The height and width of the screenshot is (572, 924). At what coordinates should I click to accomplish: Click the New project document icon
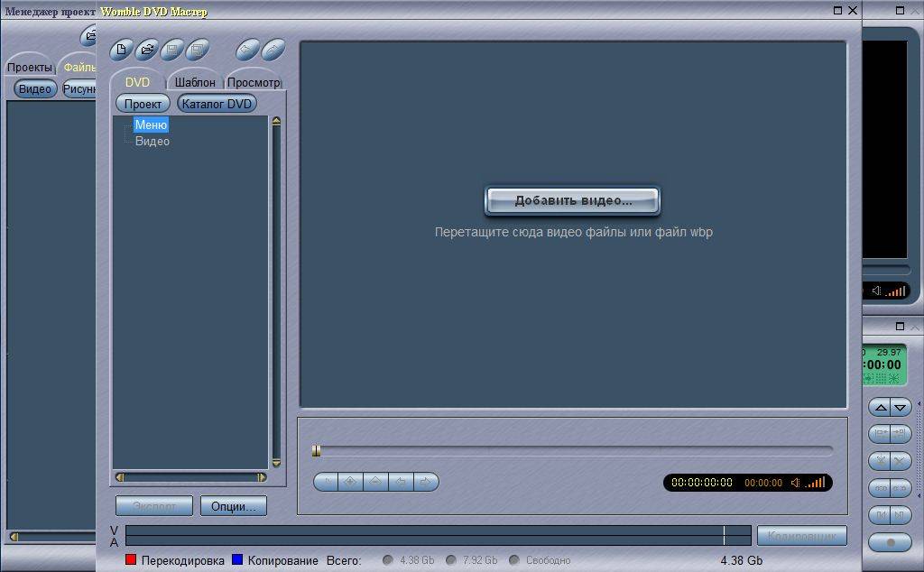pyautogui.click(x=121, y=50)
